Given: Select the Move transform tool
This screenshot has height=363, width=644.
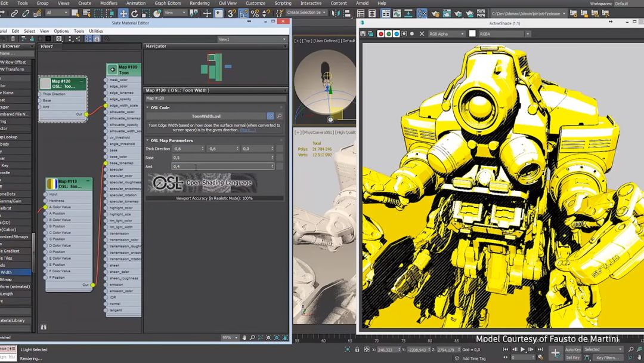Looking at the screenshot, I should click(x=123, y=14).
